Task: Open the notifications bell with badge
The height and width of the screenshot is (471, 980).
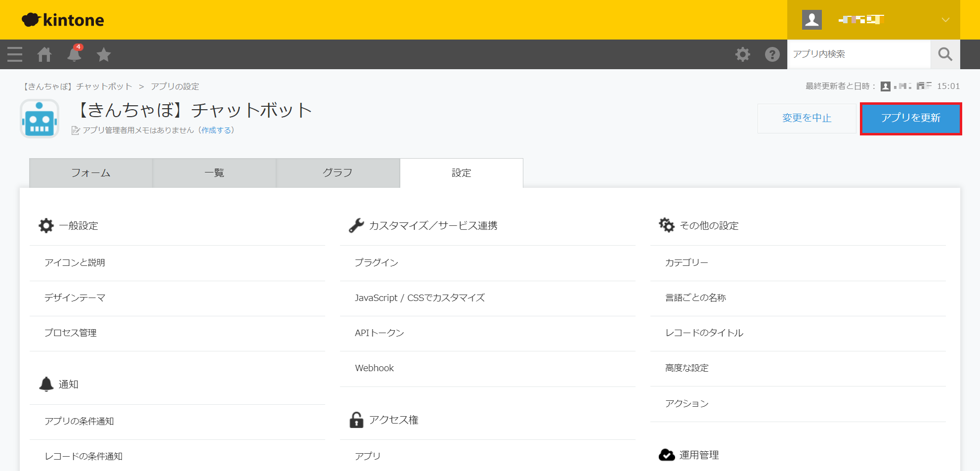Action: point(74,54)
